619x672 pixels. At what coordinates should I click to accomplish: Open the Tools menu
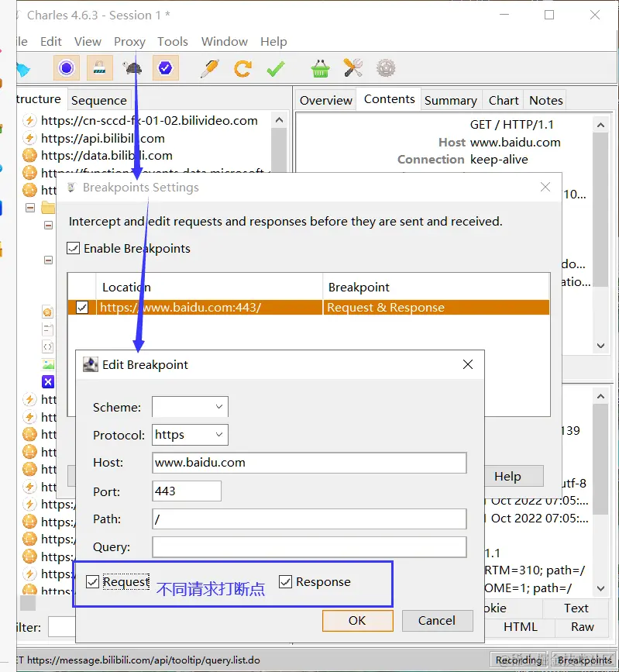[x=173, y=42]
